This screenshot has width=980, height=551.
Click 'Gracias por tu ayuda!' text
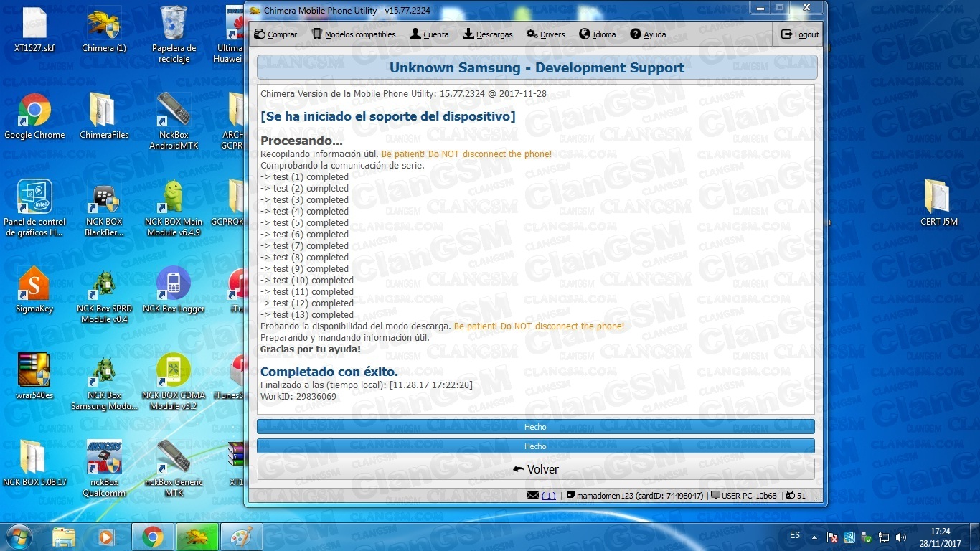[311, 349]
